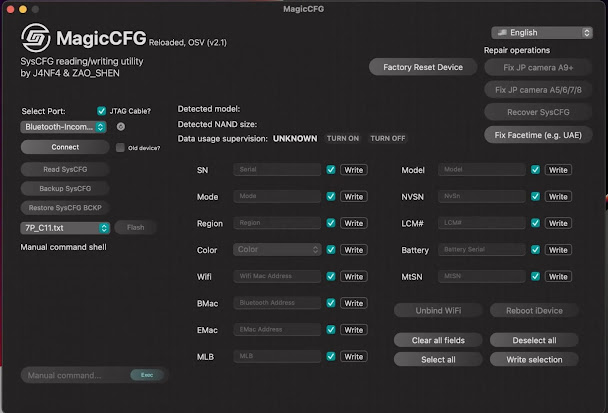
Task: Click Write button for EMac
Action: 354,330
